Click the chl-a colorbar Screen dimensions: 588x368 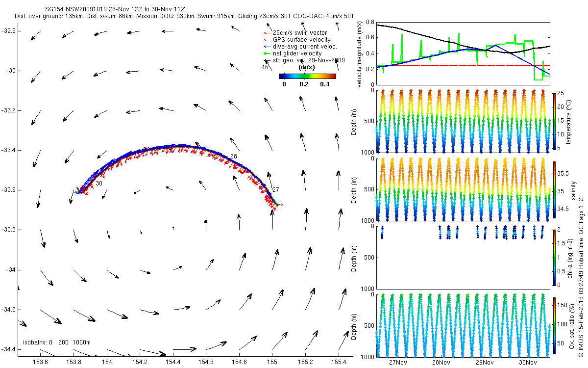[554, 257]
